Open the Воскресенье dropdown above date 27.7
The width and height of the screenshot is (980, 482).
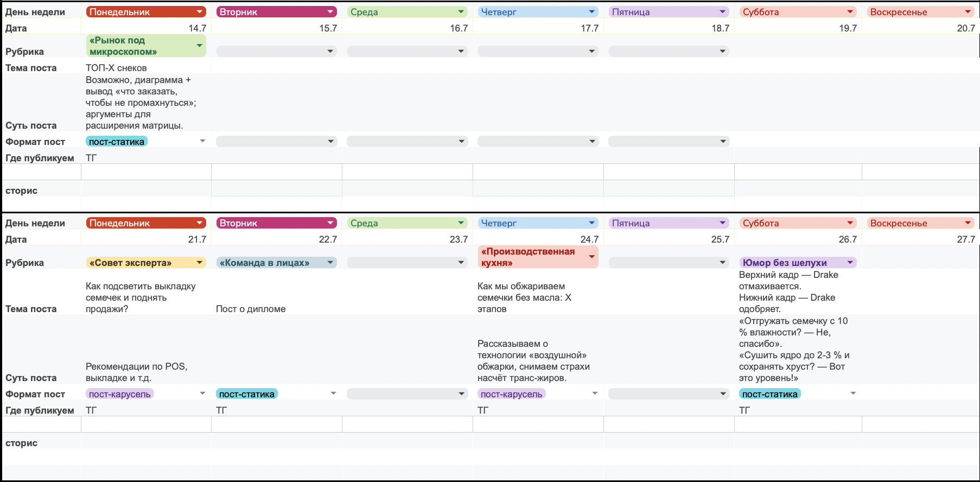[x=968, y=223]
